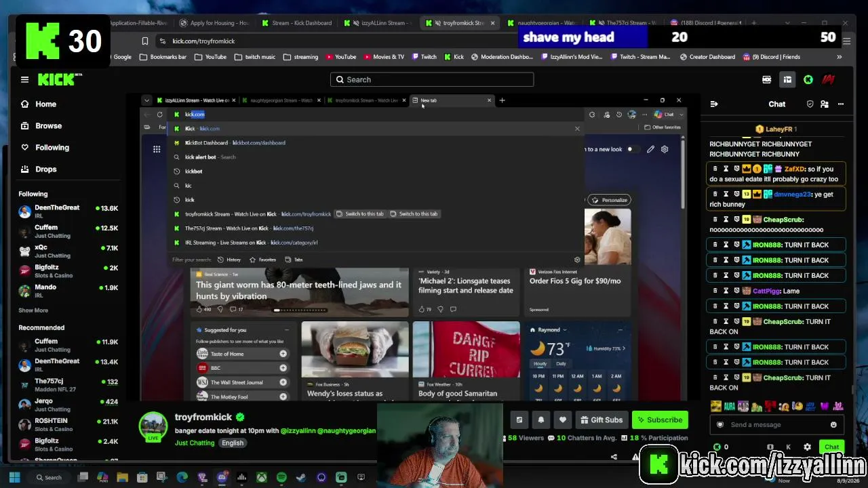Image resolution: width=868 pixels, height=488 pixels.
Task: Filter suggestions by History
Action: [x=229, y=260]
